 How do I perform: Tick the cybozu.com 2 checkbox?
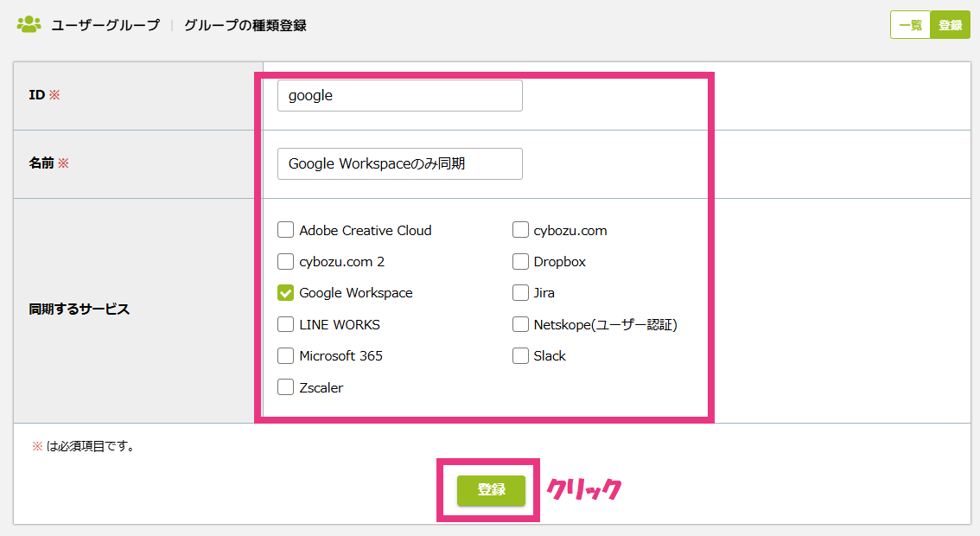coord(286,261)
